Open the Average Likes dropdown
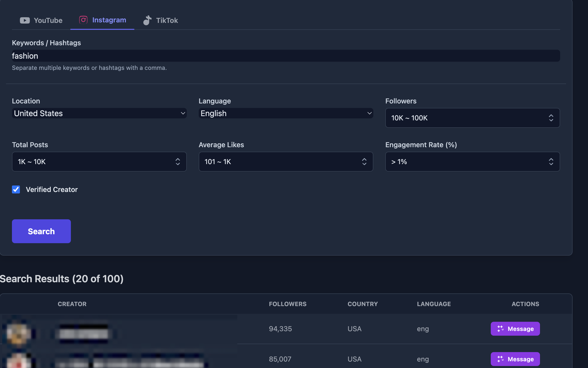588x368 pixels. [286, 162]
